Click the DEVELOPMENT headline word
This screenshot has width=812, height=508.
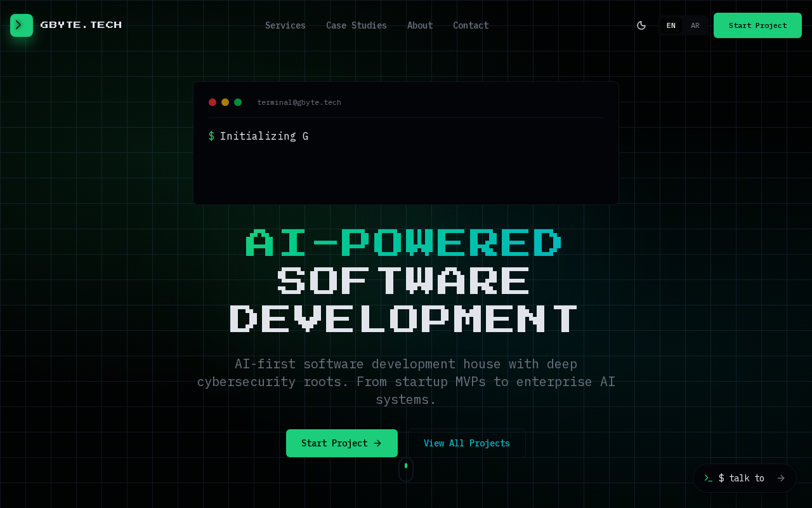404,319
